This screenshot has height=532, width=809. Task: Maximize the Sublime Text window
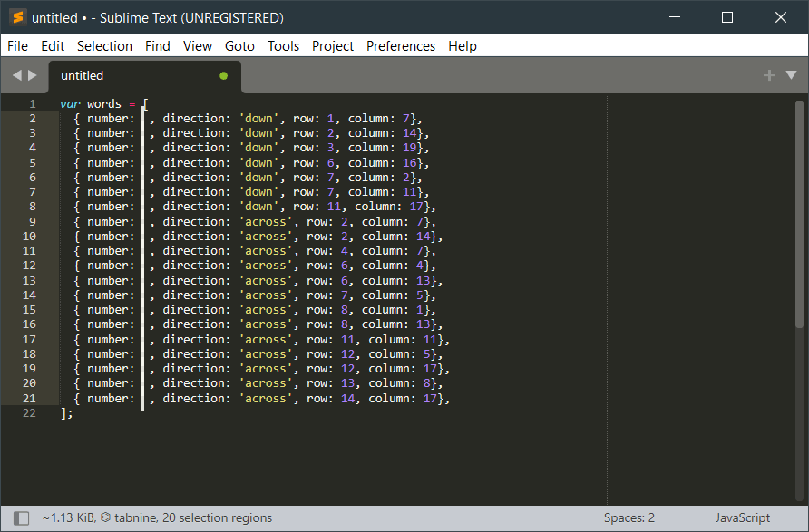pos(727,17)
